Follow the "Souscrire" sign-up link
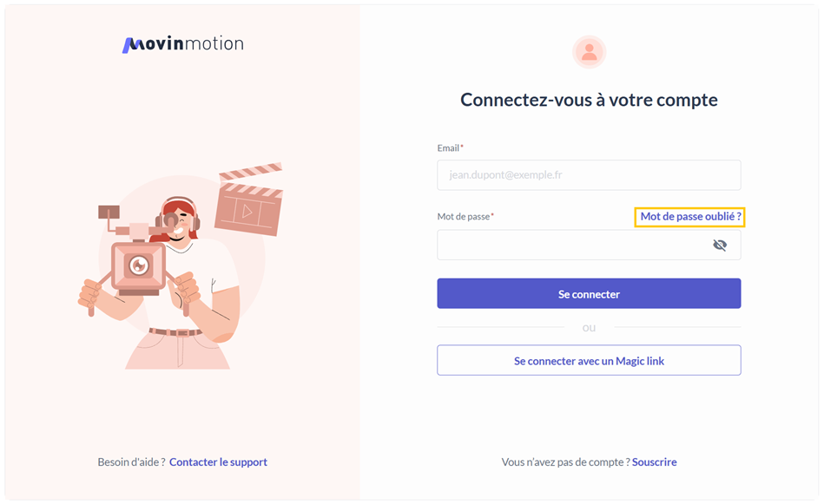The width and height of the screenshot is (824, 504). 654,462
